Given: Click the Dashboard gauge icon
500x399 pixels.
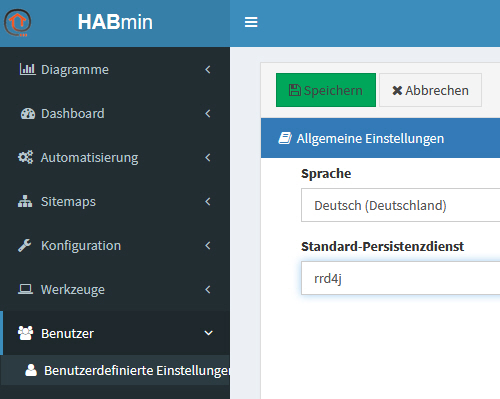Looking at the screenshot, I should point(28,114).
